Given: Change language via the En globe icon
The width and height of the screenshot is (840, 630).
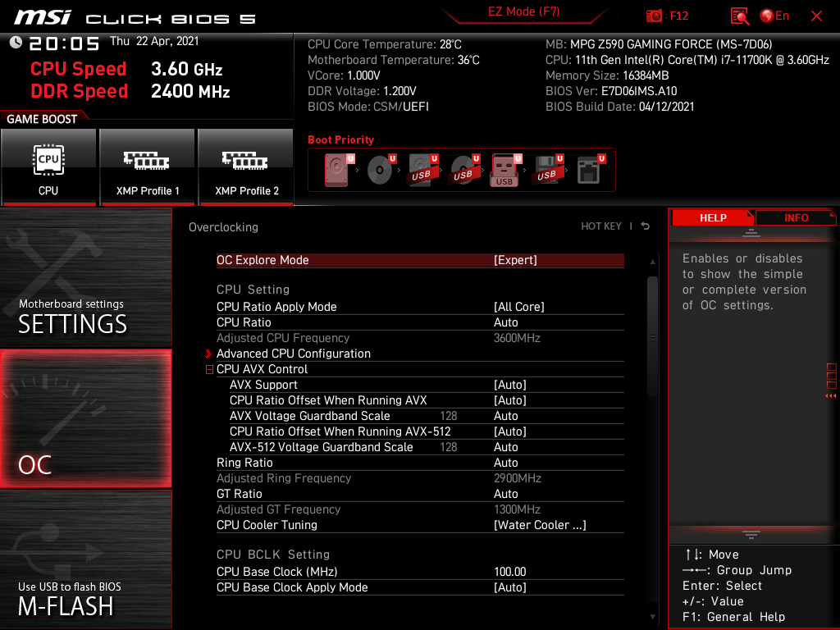Looking at the screenshot, I should (x=774, y=16).
